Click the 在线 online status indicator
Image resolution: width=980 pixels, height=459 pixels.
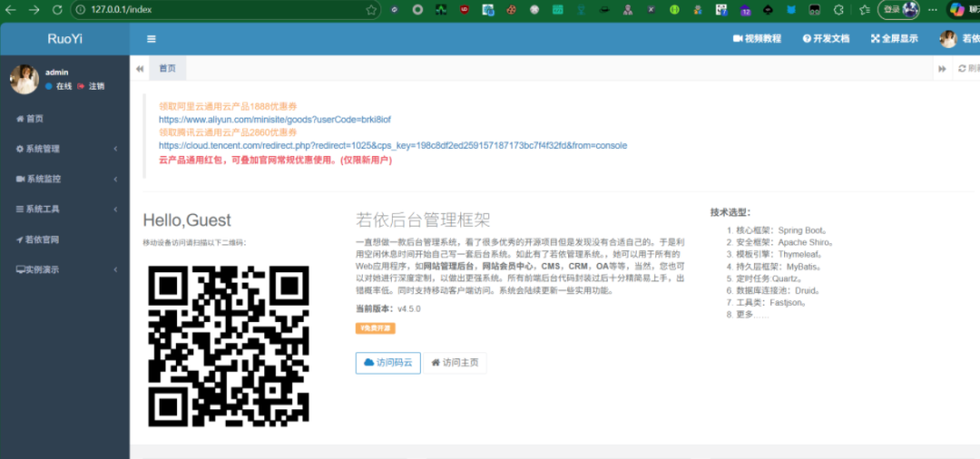pyautogui.click(x=59, y=86)
